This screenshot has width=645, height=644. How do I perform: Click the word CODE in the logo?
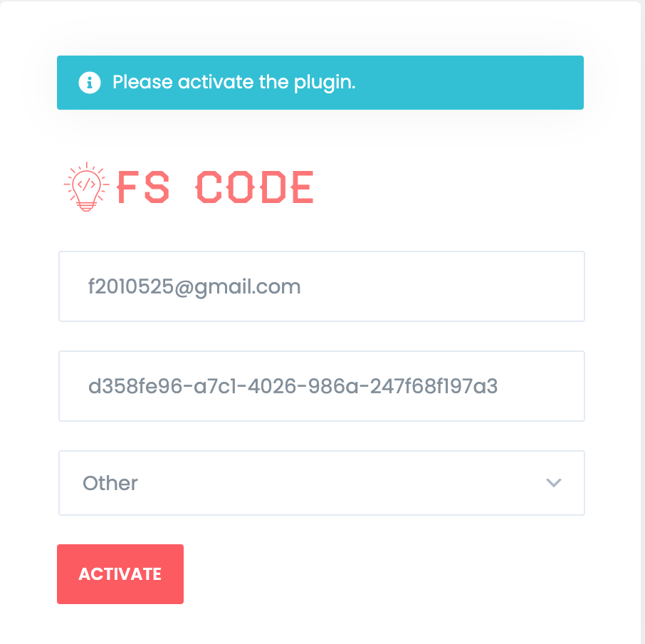click(255, 187)
